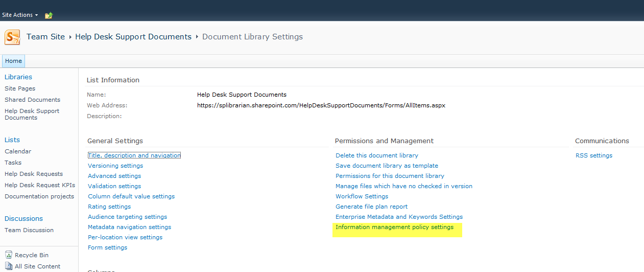Click Enterprise Metadata and Keywords Settings
The height and width of the screenshot is (272, 644).
point(399,217)
